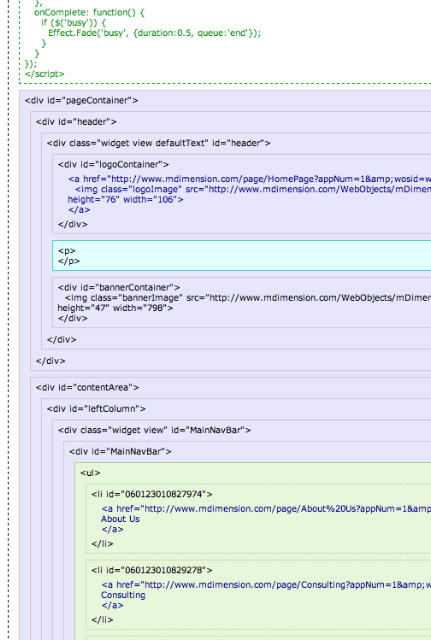Click the logoImage img tag line
This screenshot has width=431, height=640.
[253, 189]
